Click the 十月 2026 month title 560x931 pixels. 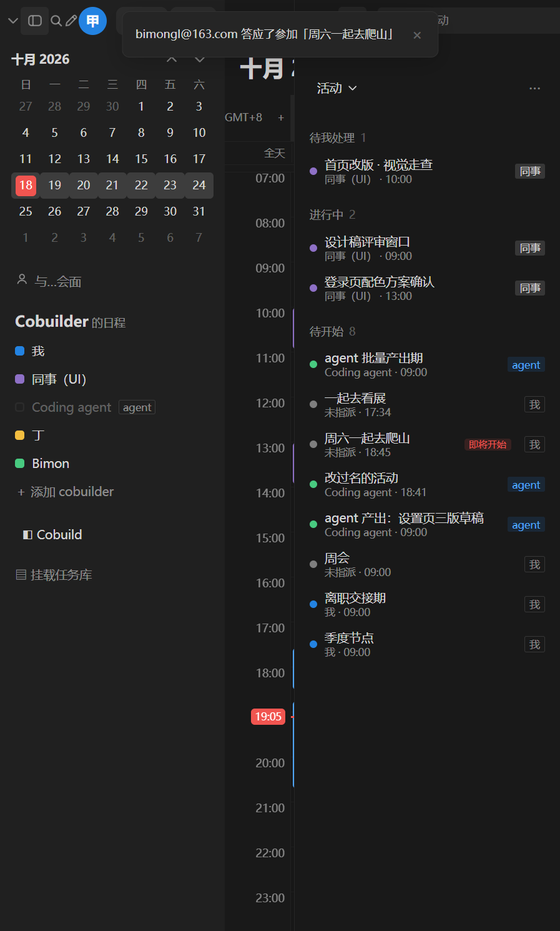point(41,59)
